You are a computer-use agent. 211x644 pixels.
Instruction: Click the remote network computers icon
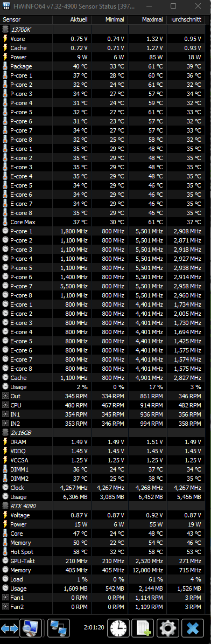[59, 628]
